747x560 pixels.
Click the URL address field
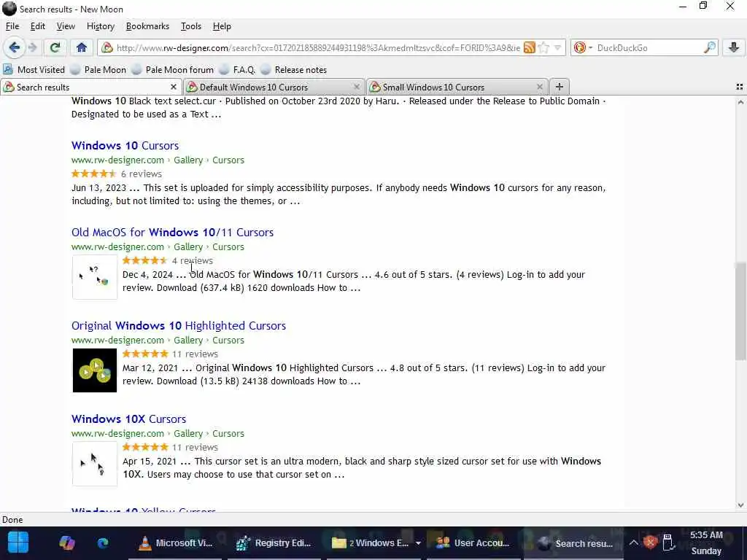click(x=318, y=47)
